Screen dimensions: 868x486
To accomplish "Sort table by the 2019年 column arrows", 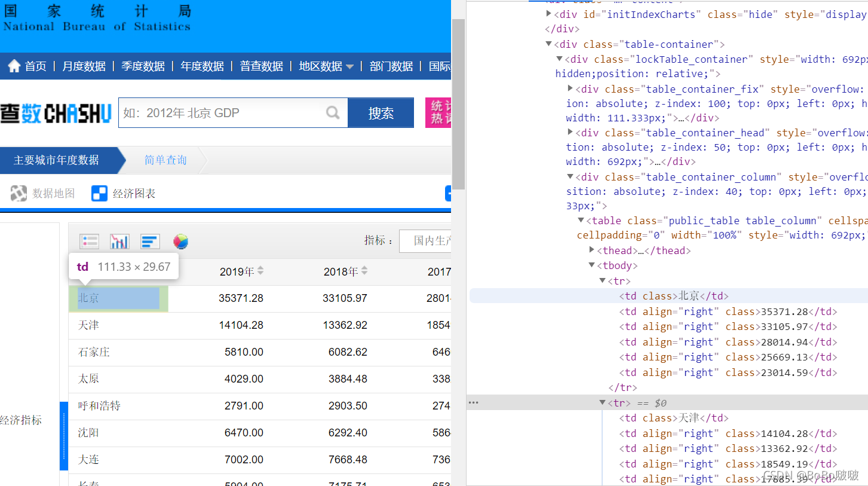I will [x=260, y=271].
